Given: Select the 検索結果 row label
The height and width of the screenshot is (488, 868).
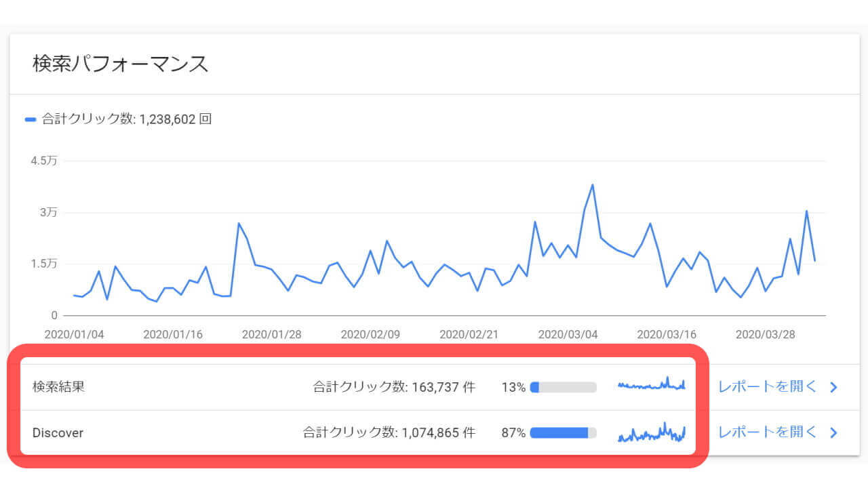Looking at the screenshot, I should pos(58,387).
